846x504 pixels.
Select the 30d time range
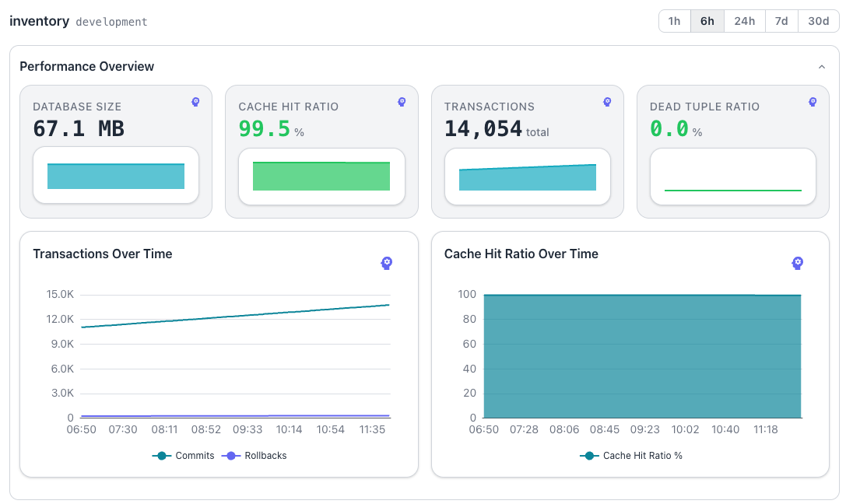point(819,21)
